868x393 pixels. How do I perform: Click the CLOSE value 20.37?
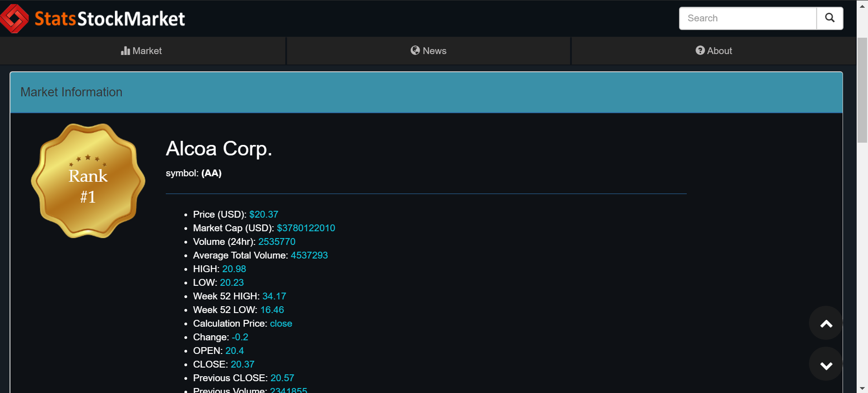tap(243, 364)
